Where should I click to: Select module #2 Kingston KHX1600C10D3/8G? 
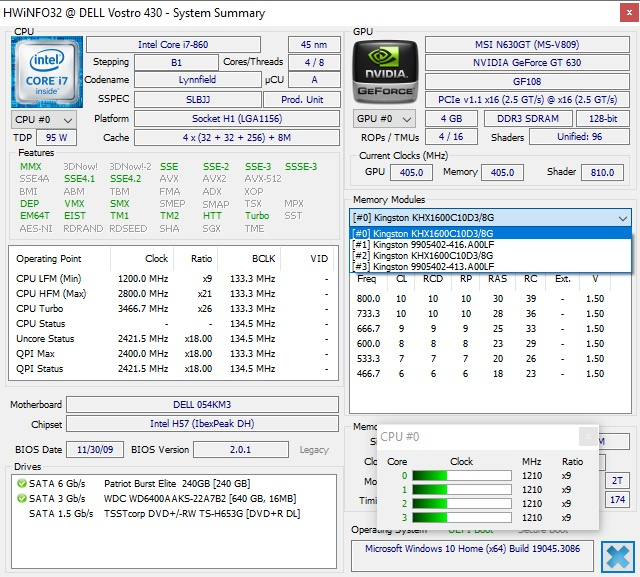coord(491,255)
